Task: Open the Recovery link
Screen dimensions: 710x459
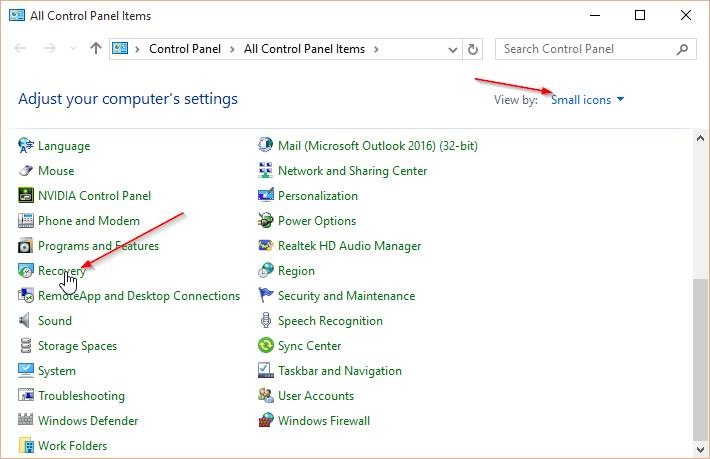Action: [x=62, y=271]
